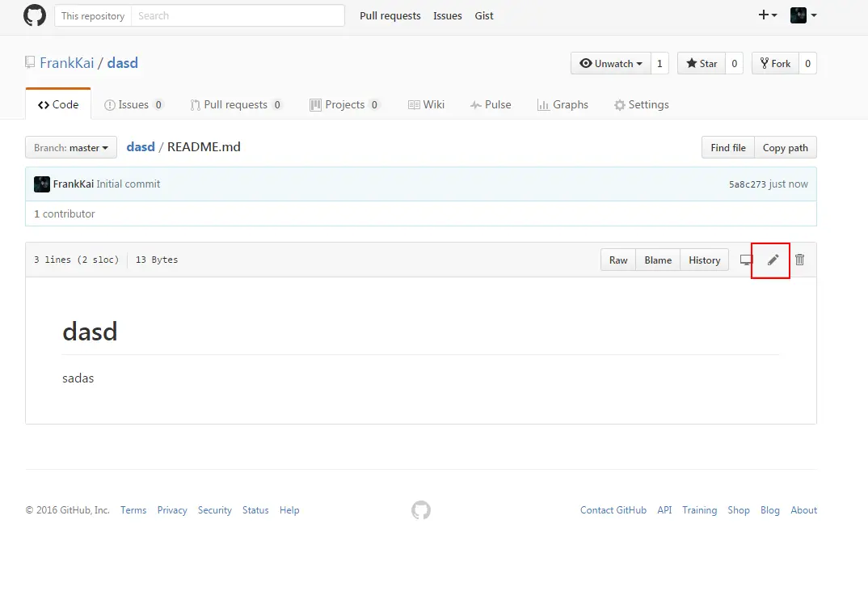Edit this file using the pencil icon
This screenshot has height=600, width=868.
pos(773,260)
